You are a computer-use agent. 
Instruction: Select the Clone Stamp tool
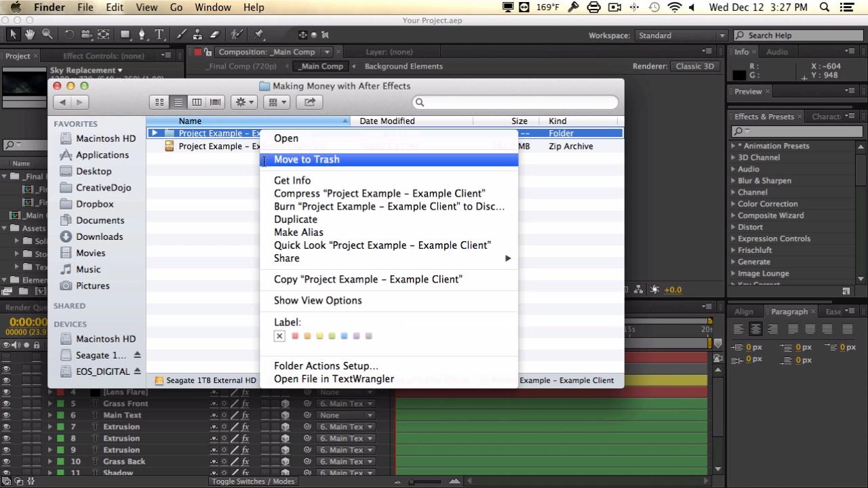click(x=199, y=35)
